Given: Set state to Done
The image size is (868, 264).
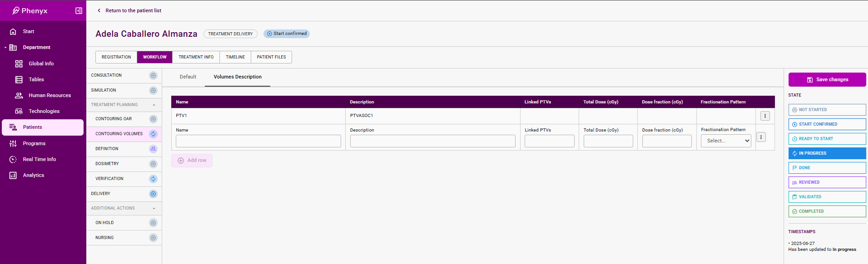Looking at the screenshot, I should [827, 168].
